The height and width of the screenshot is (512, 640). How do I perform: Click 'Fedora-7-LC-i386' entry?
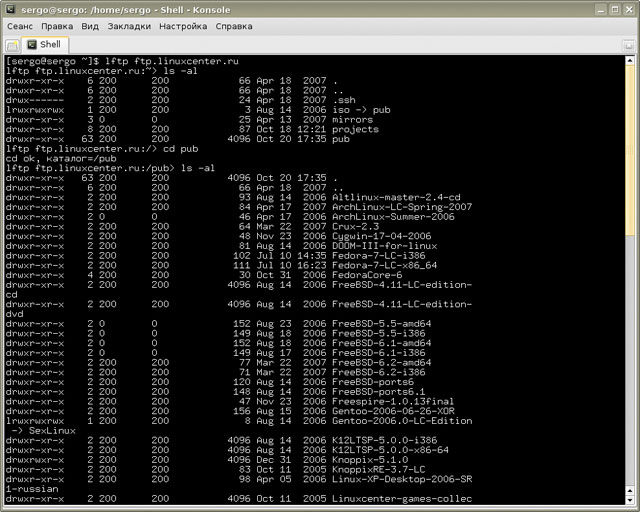(x=379, y=256)
